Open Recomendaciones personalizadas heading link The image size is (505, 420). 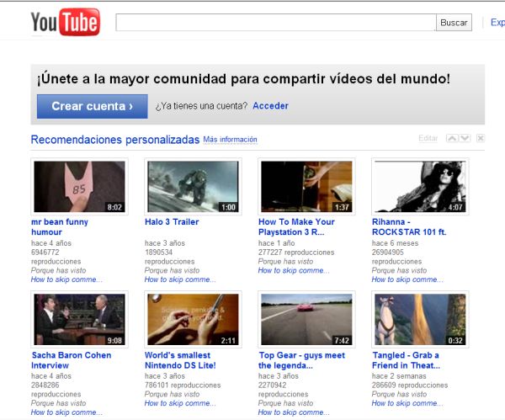point(115,140)
